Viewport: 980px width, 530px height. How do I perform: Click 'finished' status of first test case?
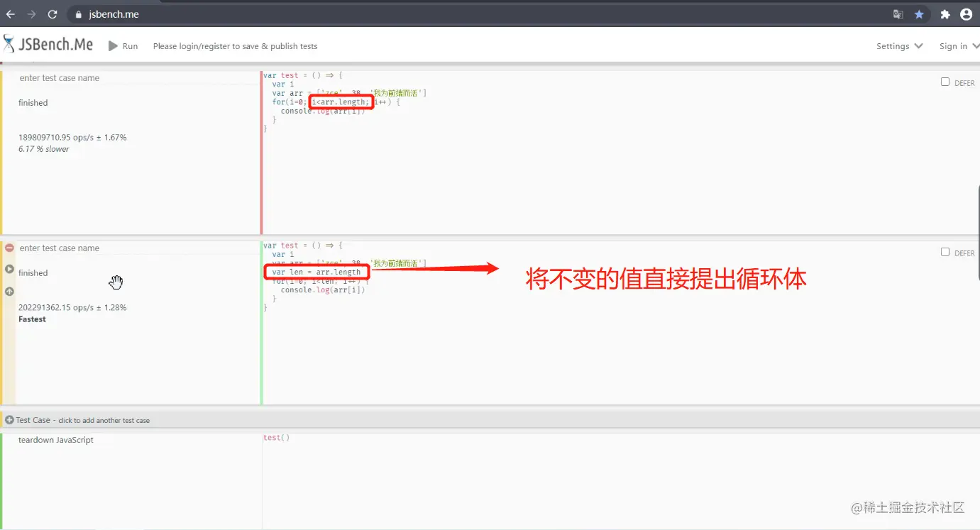pyautogui.click(x=33, y=103)
